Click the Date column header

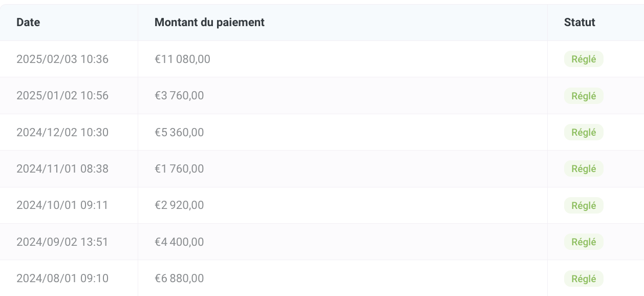tap(28, 23)
